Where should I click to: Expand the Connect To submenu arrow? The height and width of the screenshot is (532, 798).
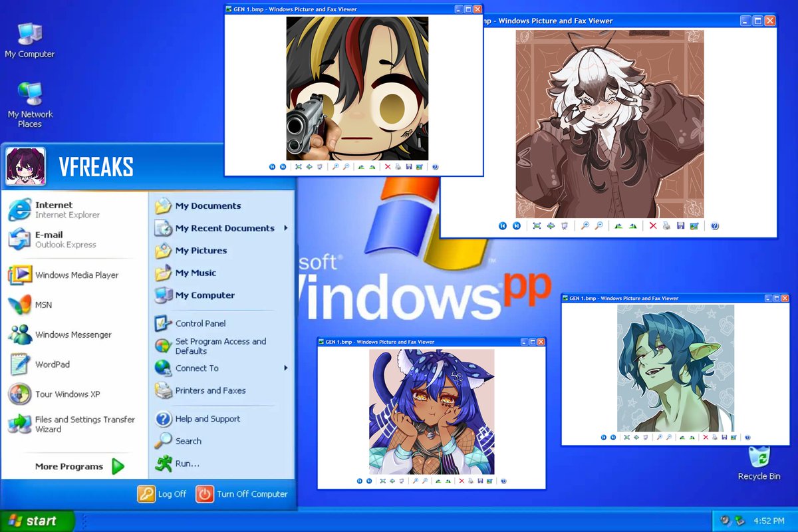286,368
